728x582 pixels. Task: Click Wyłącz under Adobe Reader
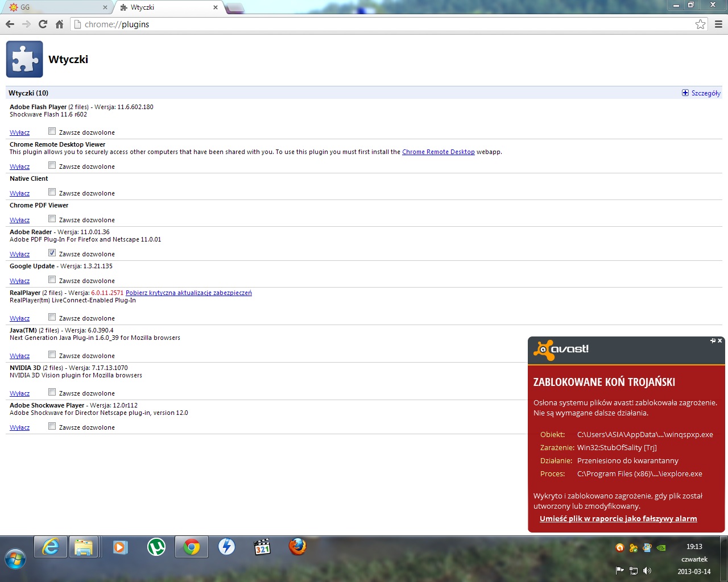[x=19, y=254]
